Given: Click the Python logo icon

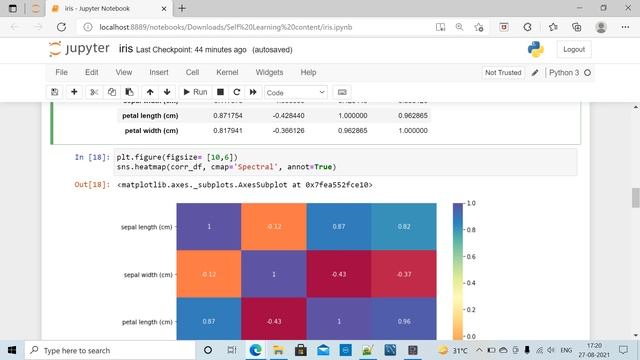Looking at the screenshot, I should coord(536,49).
